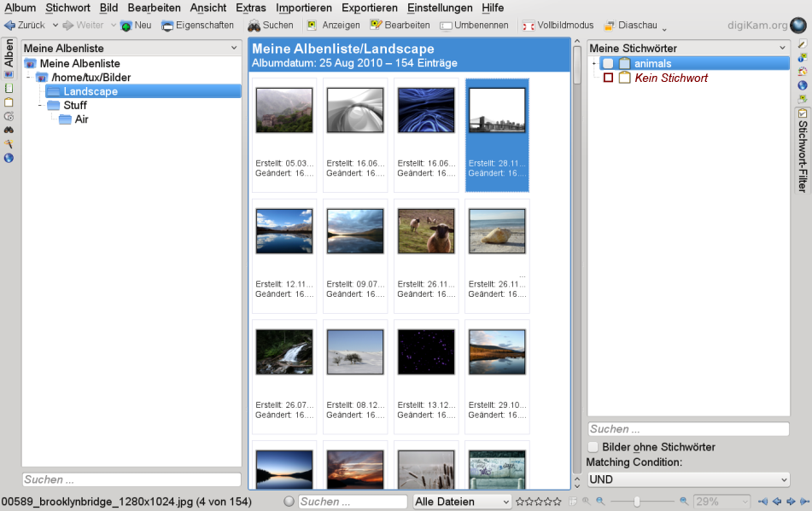Open the binoculars search tab in left sidebar
Screen dimensions: 812x511
pyautogui.click(x=9, y=130)
